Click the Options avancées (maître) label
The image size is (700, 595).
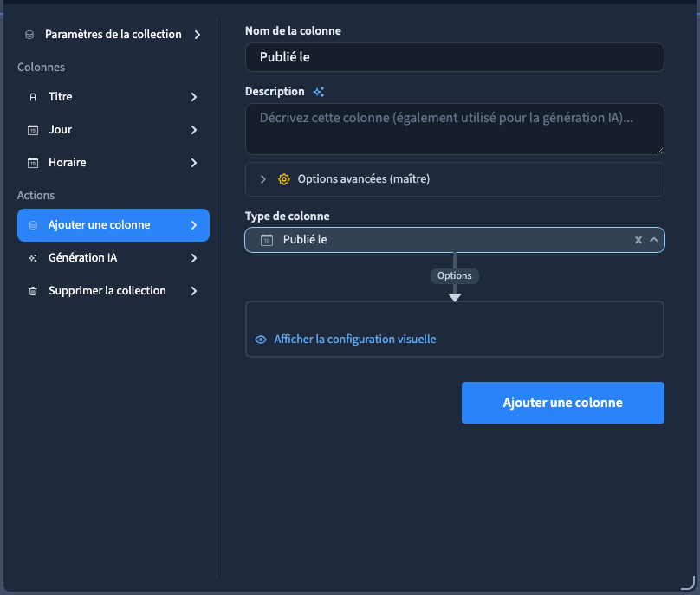[x=364, y=179]
